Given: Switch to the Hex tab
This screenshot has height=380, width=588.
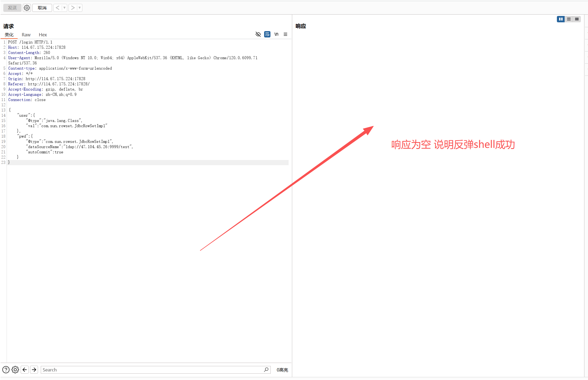Looking at the screenshot, I should click(x=43, y=35).
